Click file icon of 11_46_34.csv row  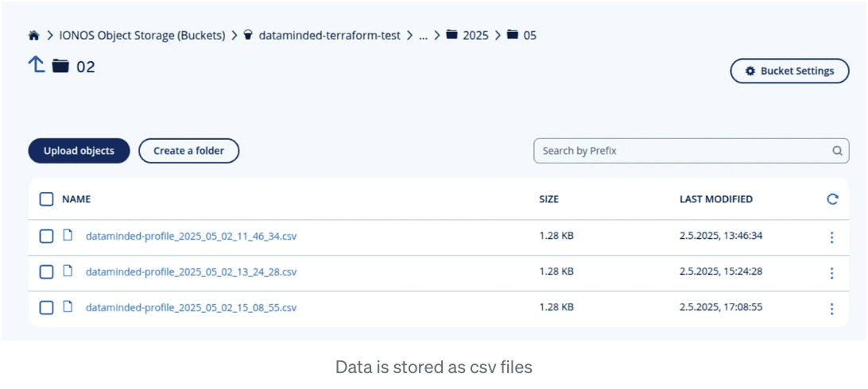pyautogui.click(x=68, y=236)
